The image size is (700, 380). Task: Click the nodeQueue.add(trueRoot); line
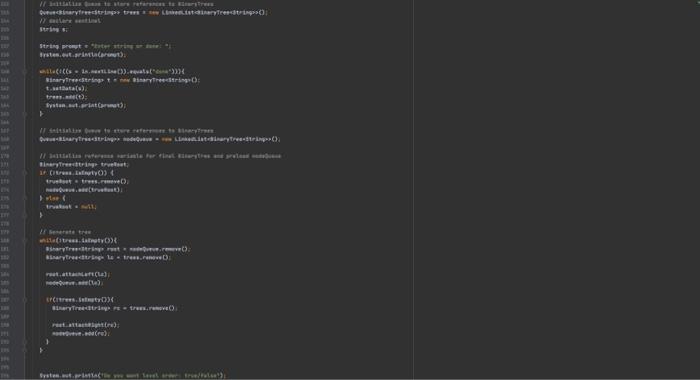(84, 190)
